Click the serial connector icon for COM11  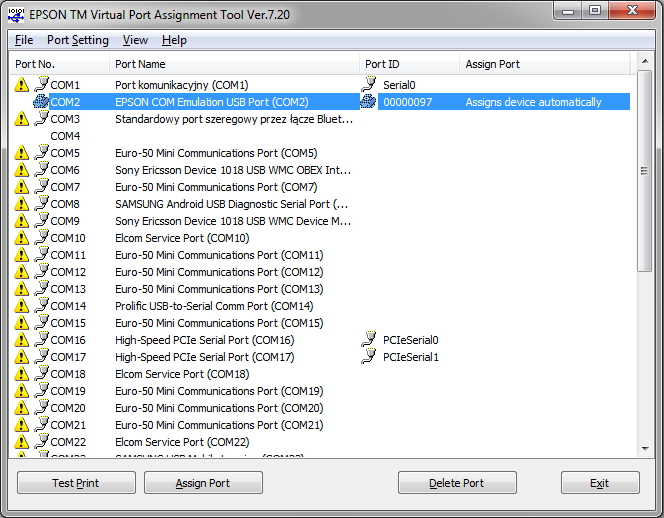click(x=42, y=254)
